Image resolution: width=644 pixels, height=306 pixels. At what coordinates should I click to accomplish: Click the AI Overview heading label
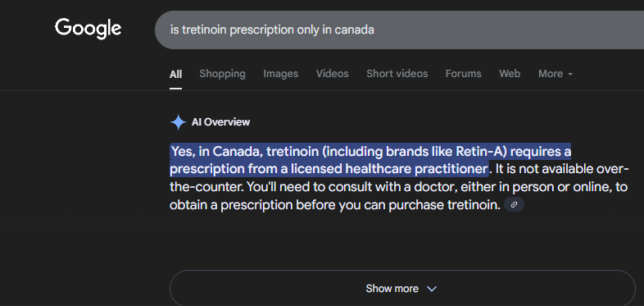220,122
